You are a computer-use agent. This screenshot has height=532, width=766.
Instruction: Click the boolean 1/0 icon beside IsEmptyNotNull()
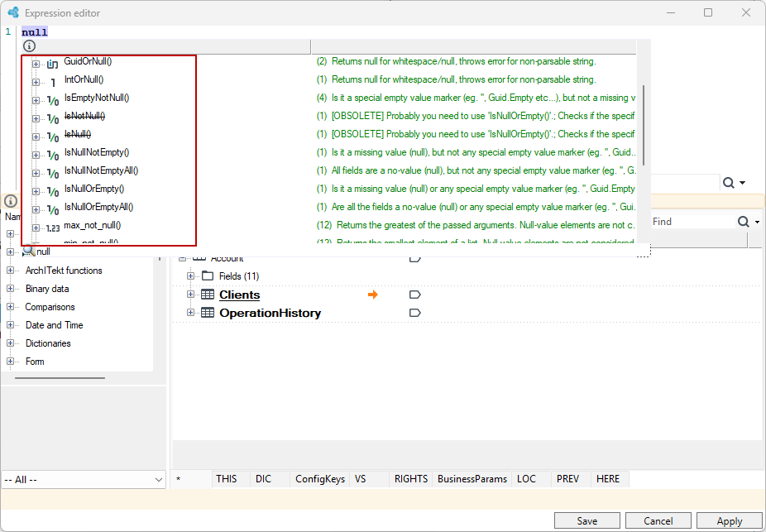[x=53, y=101]
